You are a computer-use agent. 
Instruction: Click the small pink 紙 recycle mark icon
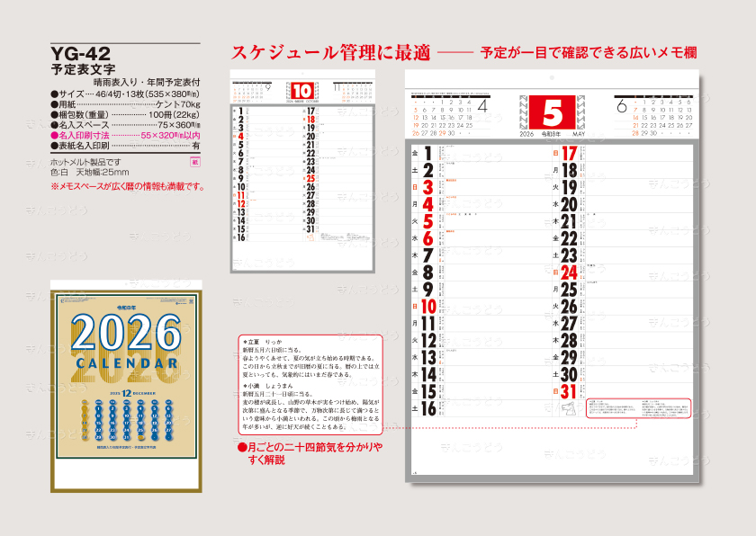(195, 162)
